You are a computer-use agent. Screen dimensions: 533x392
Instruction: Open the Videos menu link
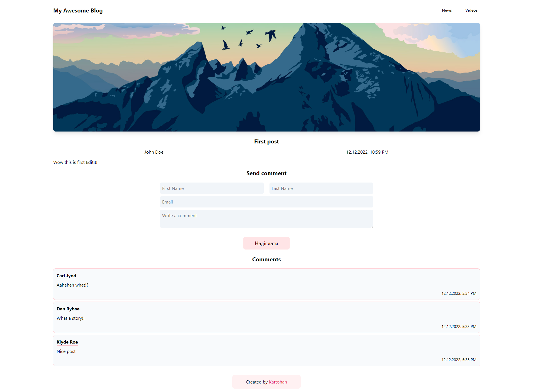click(x=471, y=10)
